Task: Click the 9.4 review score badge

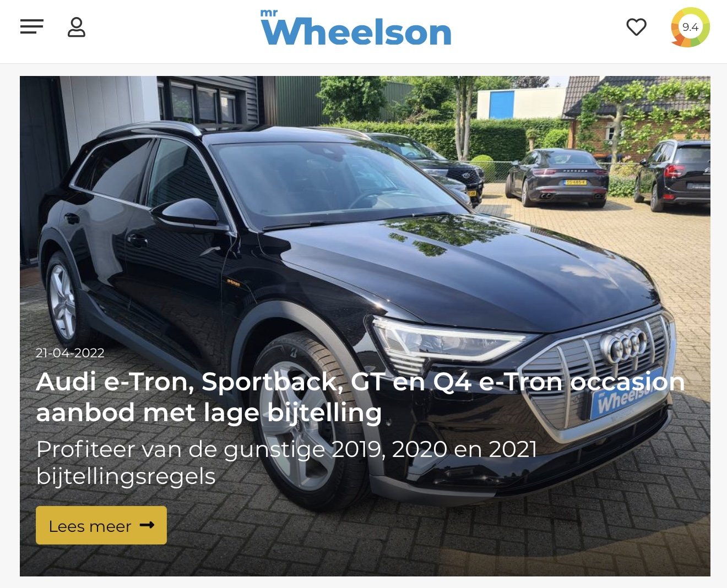Action: (690, 27)
